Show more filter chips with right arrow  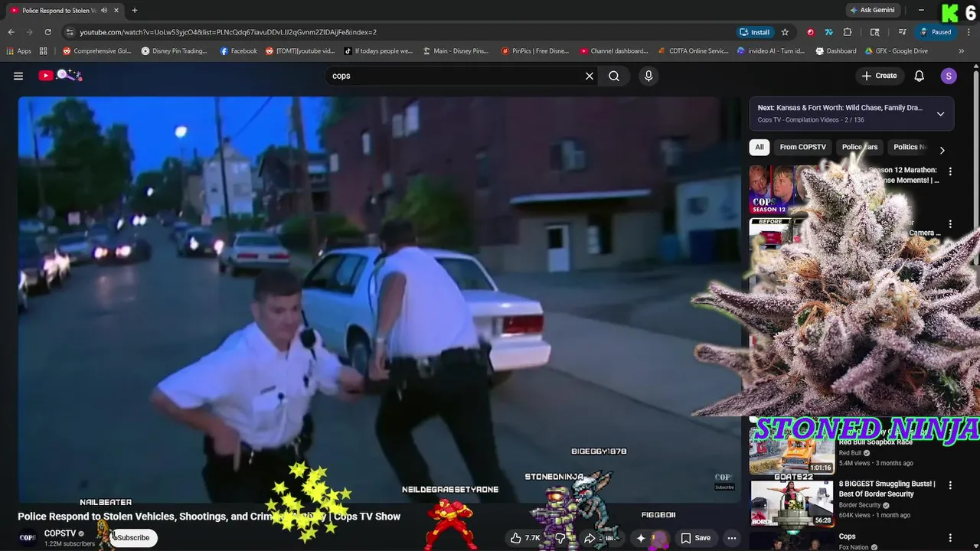942,150
